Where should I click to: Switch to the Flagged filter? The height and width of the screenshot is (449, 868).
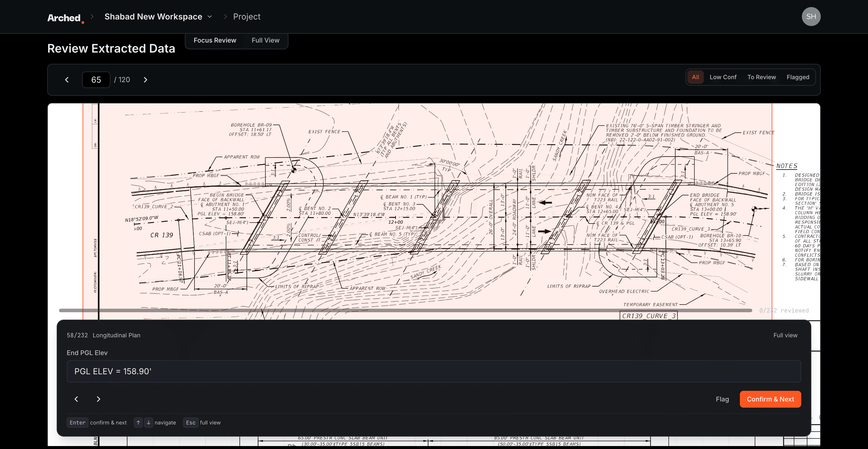click(x=798, y=77)
